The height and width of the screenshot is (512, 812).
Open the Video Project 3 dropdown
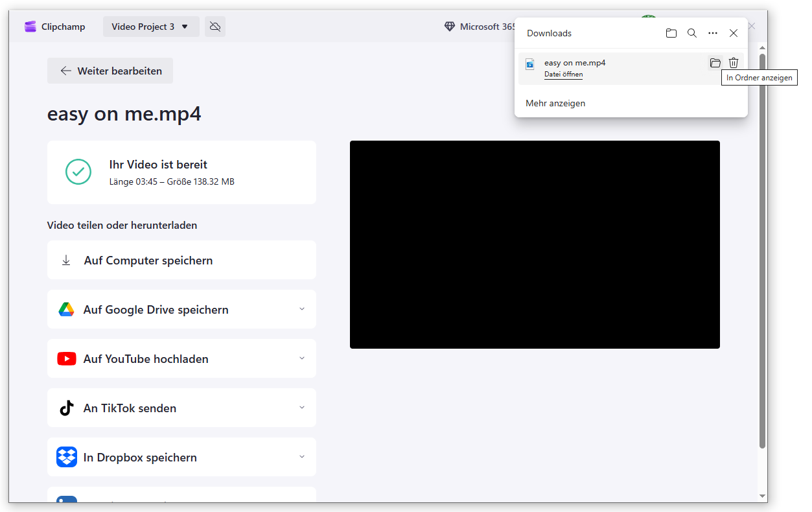[x=150, y=27]
